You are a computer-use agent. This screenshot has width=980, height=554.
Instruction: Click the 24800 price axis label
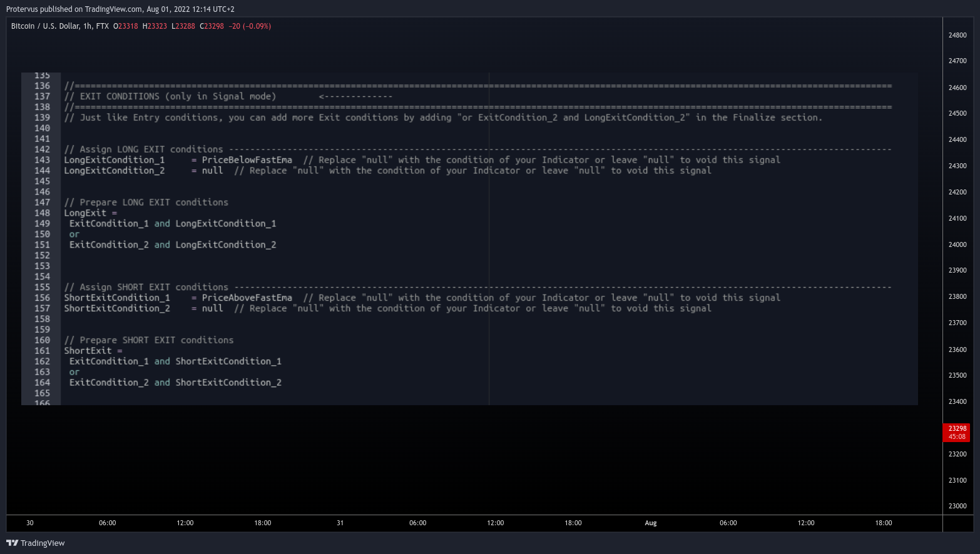tap(957, 35)
